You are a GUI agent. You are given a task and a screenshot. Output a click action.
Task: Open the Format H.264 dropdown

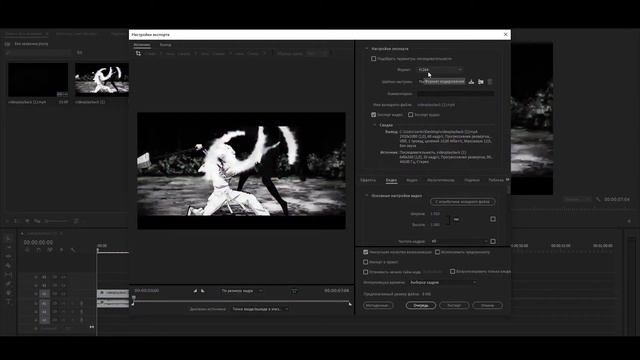point(440,70)
